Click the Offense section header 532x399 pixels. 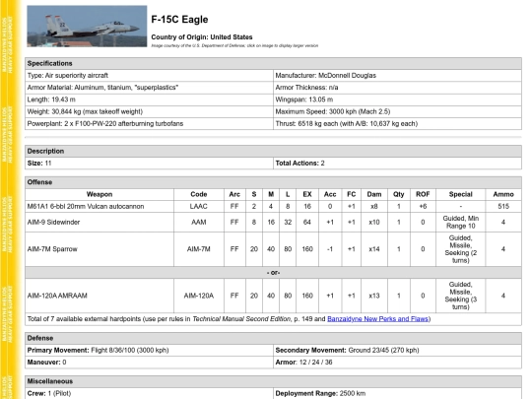point(273,182)
